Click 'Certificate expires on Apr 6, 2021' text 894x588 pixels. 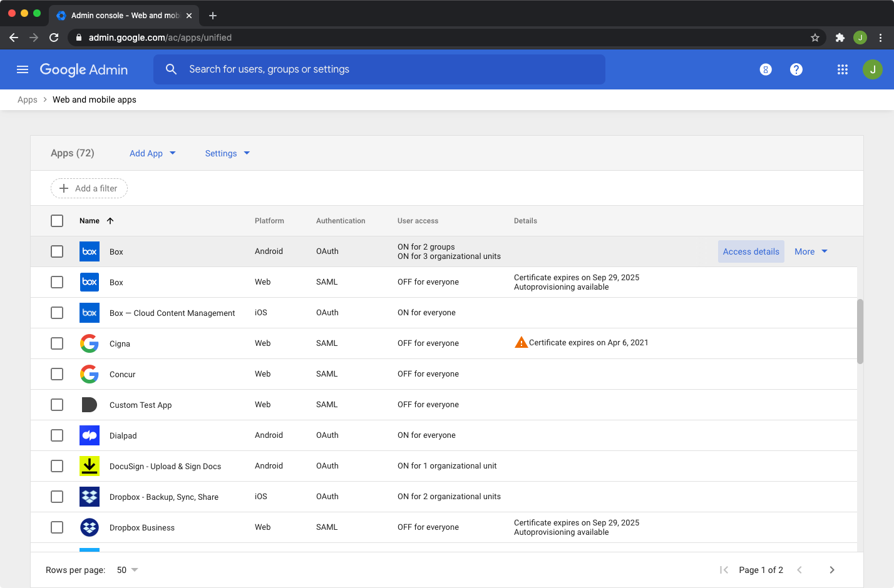(588, 342)
